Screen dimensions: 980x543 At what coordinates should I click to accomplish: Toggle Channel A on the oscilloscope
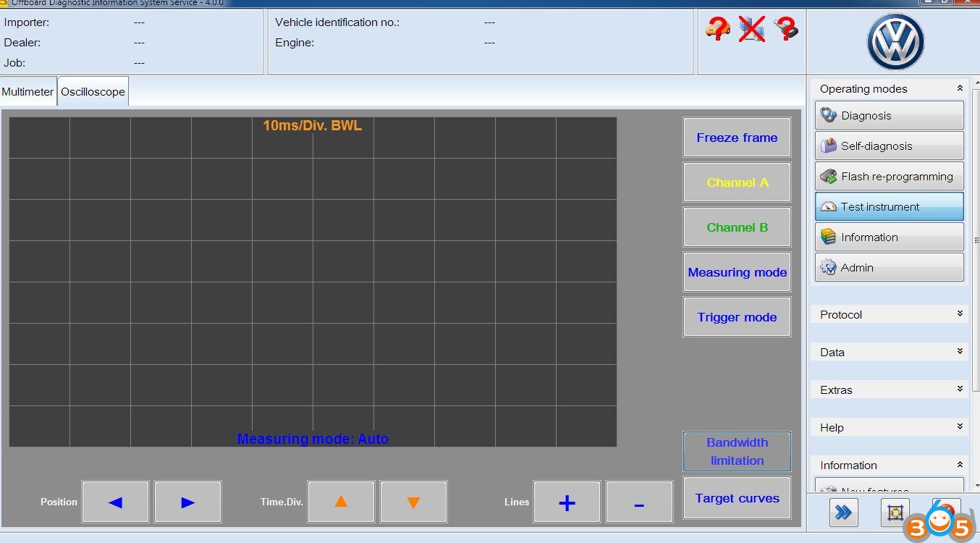point(737,182)
